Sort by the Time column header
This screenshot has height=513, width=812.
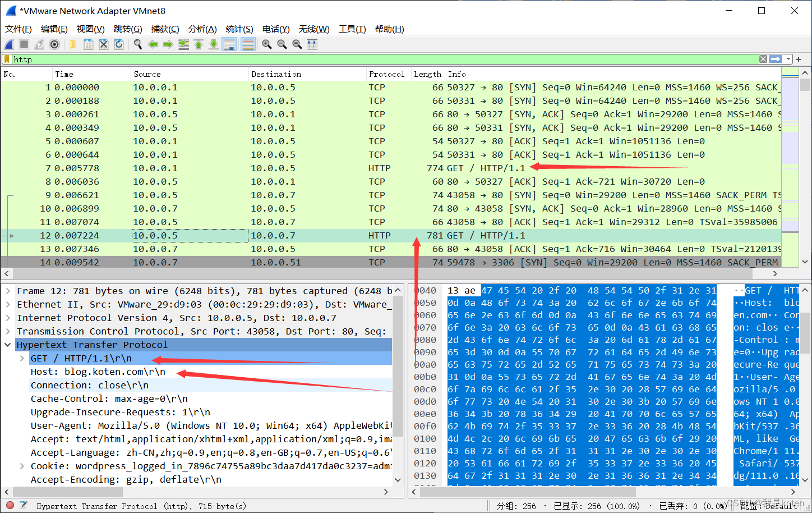pos(91,74)
